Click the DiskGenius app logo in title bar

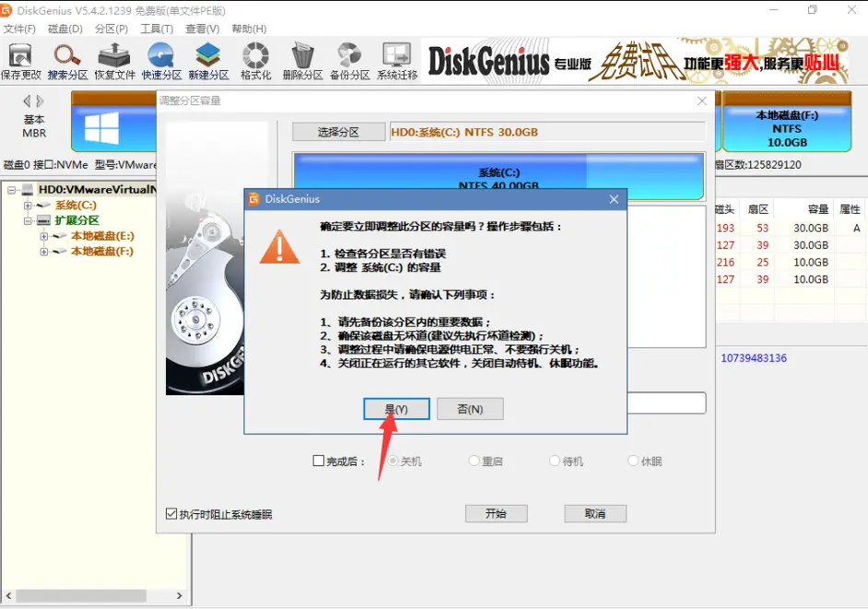tap(6, 10)
